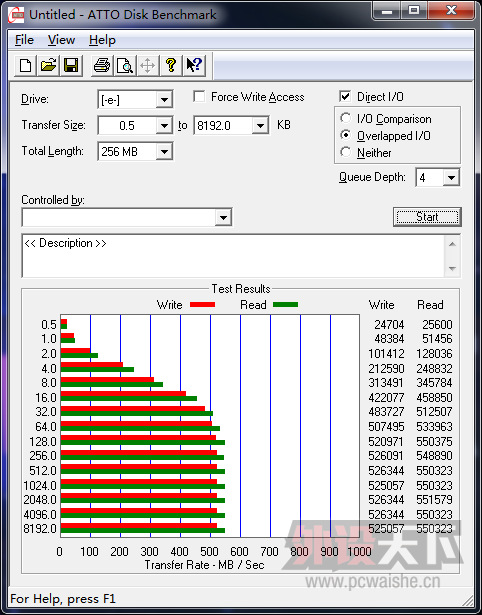Click write value 212590

[x=386, y=369]
